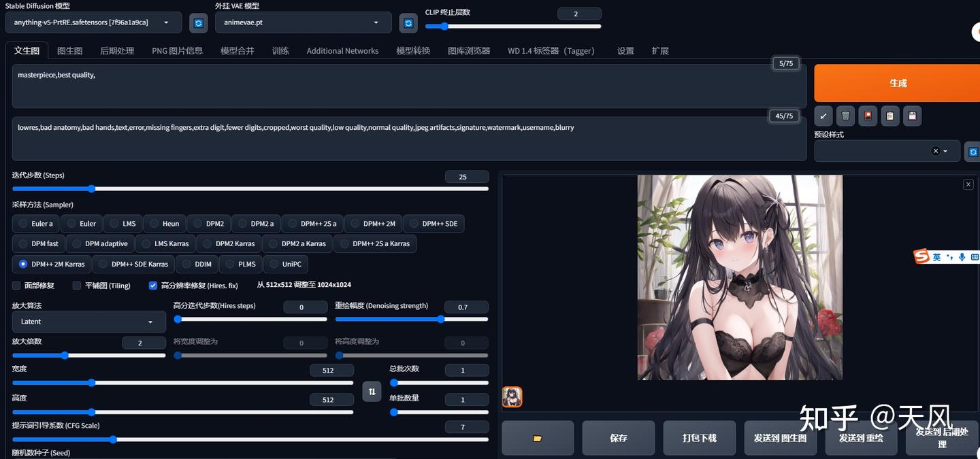
Task: Click the orange Generate button
Action: tap(897, 83)
